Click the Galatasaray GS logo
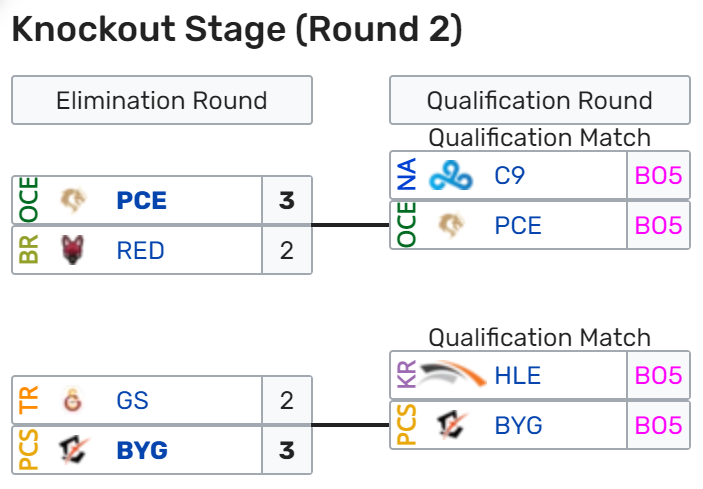The image size is (703, 489). tap(73, 400)
